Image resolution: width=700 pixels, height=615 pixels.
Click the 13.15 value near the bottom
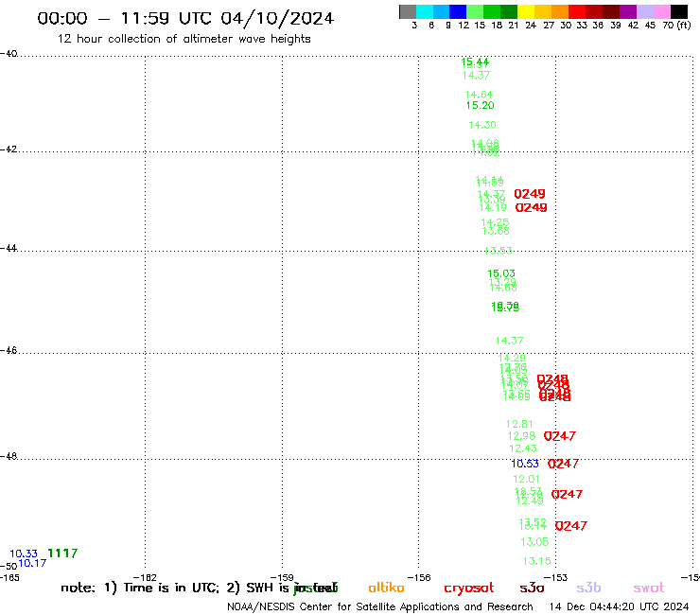pos(536,561)
